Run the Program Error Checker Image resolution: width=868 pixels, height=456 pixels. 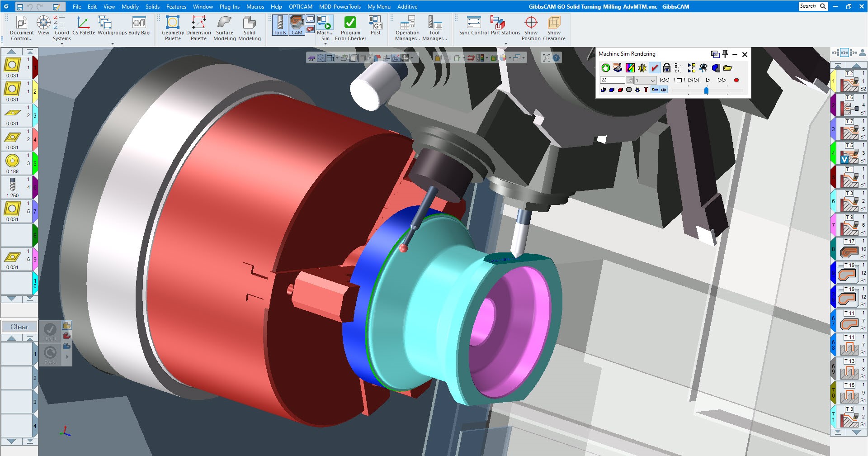(350, 28)
